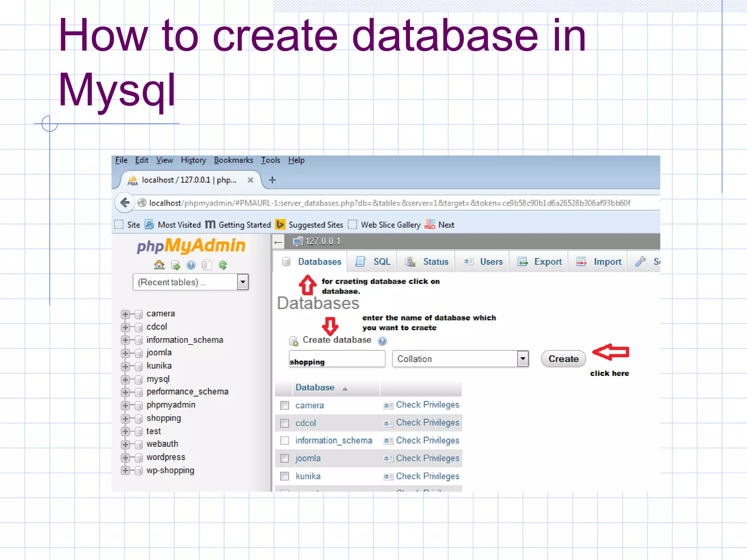Switch to the Export tab
This screenshot has width=747, height=560.
[539, 261]
